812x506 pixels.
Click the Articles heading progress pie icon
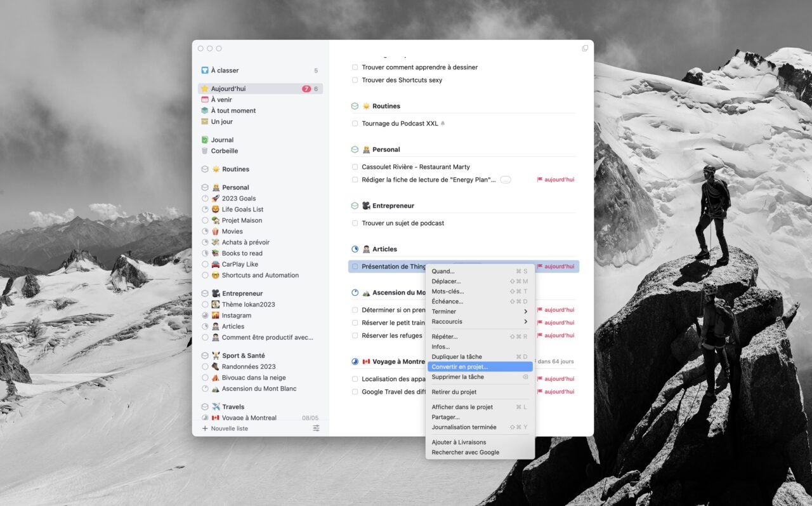click(x=355, y=249)
